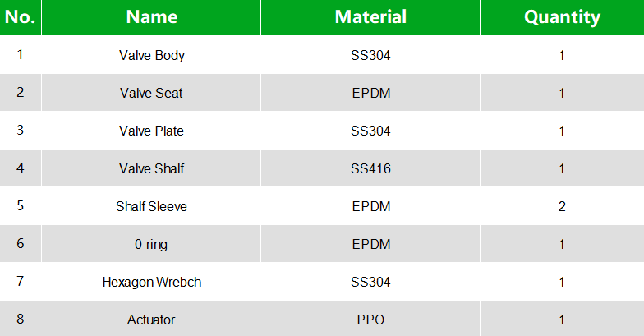Click the "No." column header
Screen dimensions: 644x336
[x=20, y=17]
